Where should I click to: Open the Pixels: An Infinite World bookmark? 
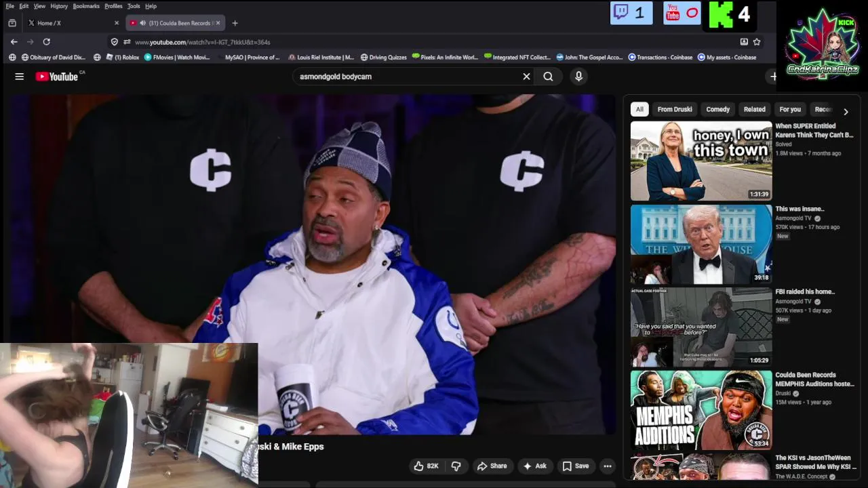445,58
